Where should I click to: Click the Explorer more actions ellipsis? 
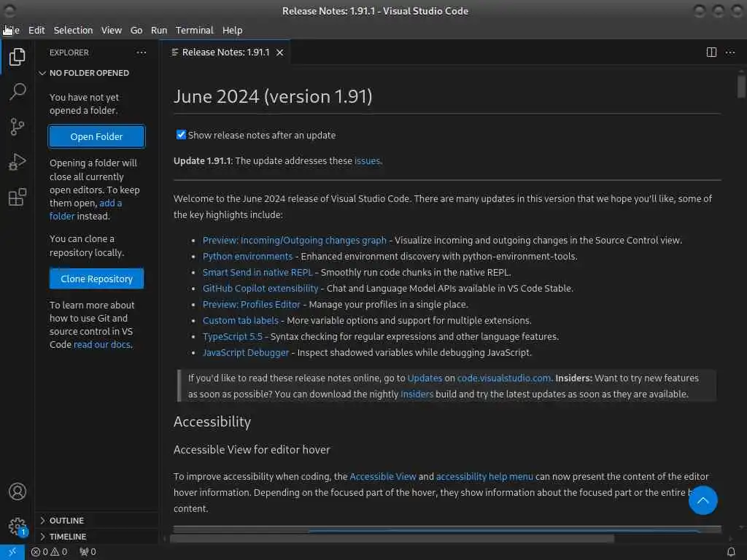coord(142,52)
